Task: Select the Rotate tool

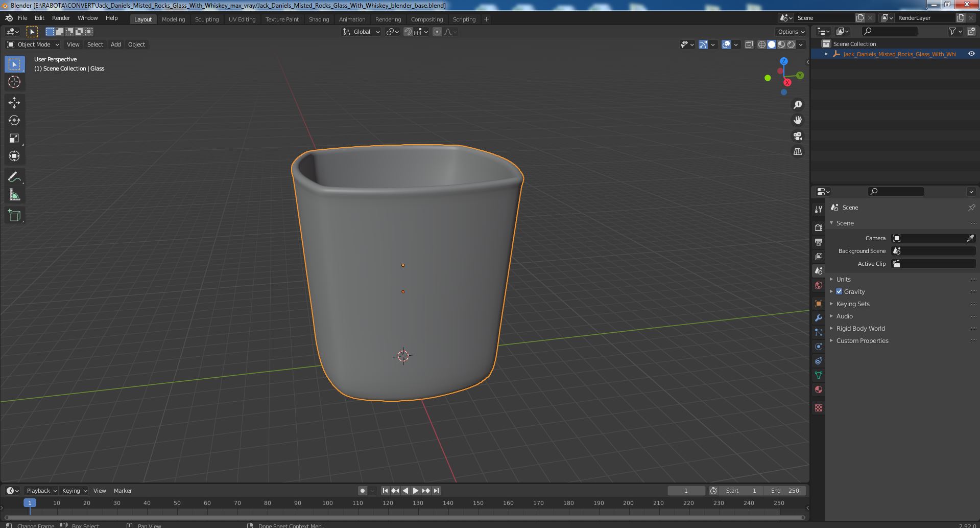Action: click(x=14, y=121)
